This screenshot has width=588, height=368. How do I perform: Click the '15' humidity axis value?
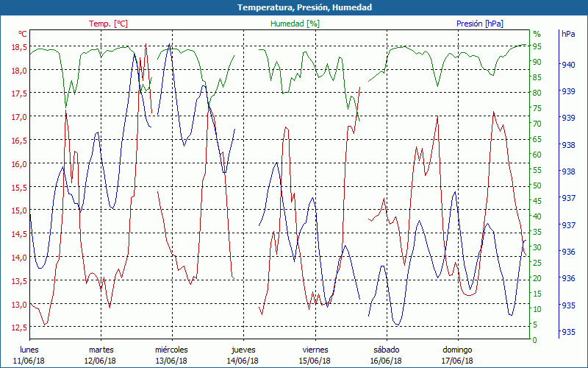[537, 293]
